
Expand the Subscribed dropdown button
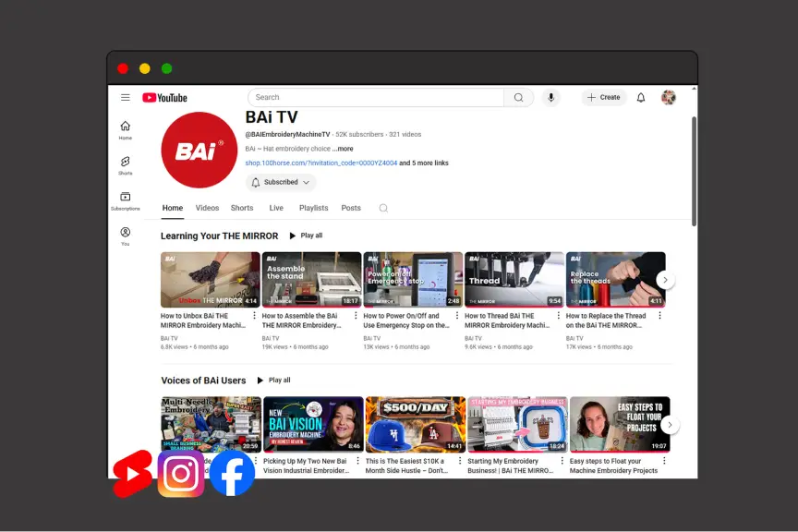pos(281,183)
